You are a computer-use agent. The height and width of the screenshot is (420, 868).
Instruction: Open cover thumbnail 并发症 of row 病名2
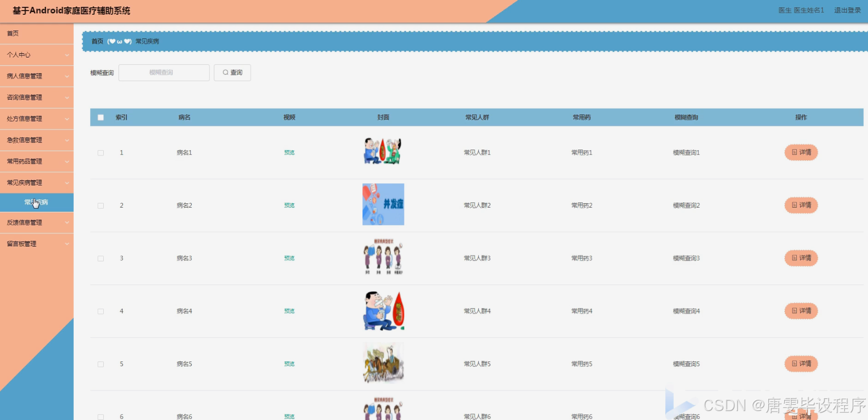click(x=383, y=204)
